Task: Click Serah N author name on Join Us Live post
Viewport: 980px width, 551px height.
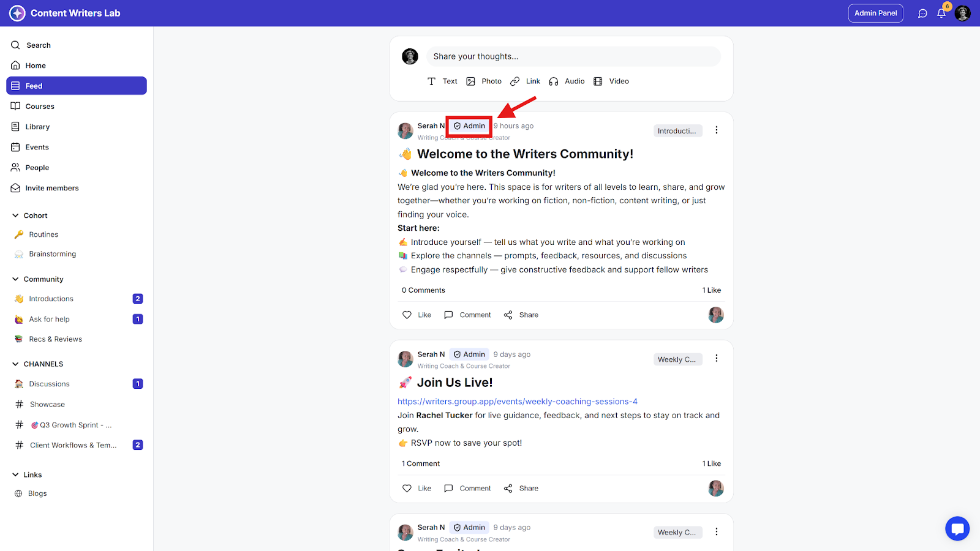Action: coord(431,354)
